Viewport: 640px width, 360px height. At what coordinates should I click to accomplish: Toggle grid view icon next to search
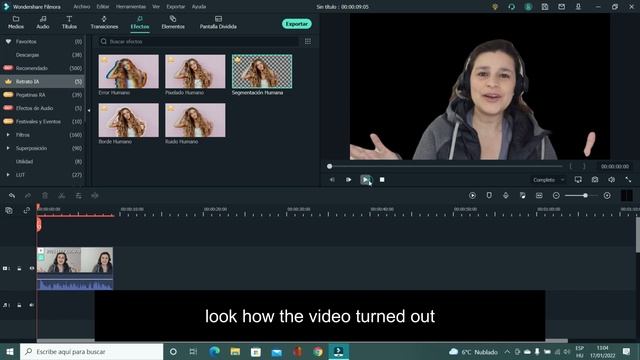(308, 42)
